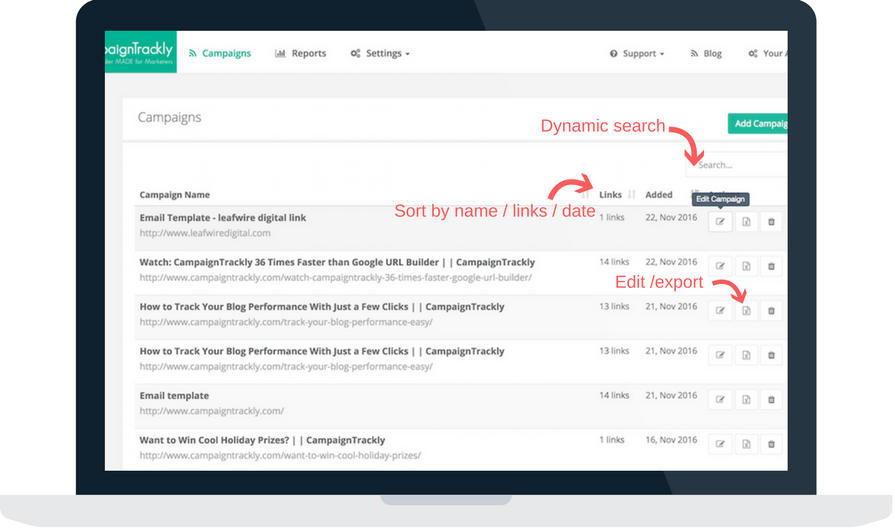Open the want-to-win-cool-holiday-prizes URL
This screenshot has width=895, height=530.
click(x=280, y=455)
